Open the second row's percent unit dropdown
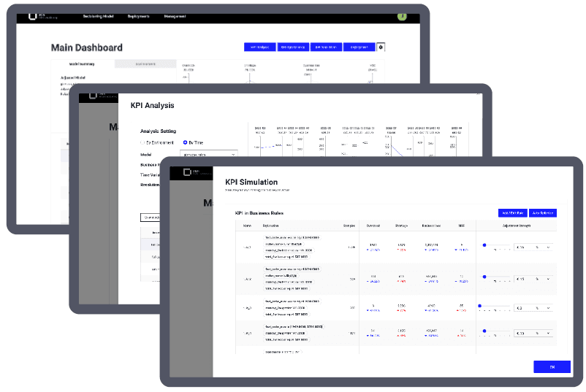 tap(548, 279)
